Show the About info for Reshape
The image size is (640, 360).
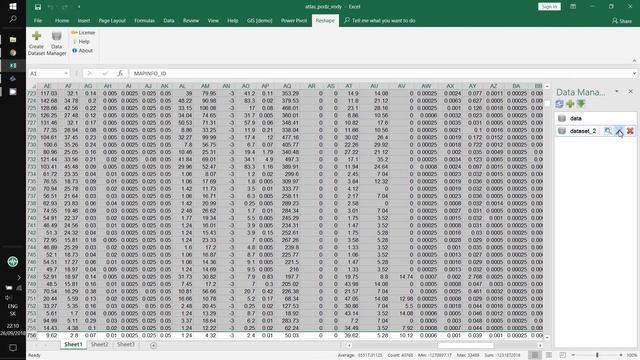(82, 51)
